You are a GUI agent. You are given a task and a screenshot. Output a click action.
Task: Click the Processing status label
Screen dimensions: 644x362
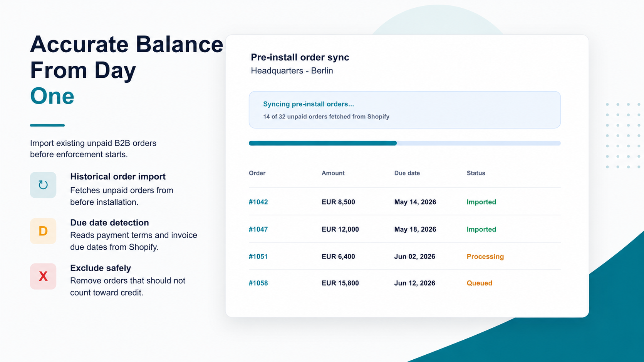click(485, 257)
